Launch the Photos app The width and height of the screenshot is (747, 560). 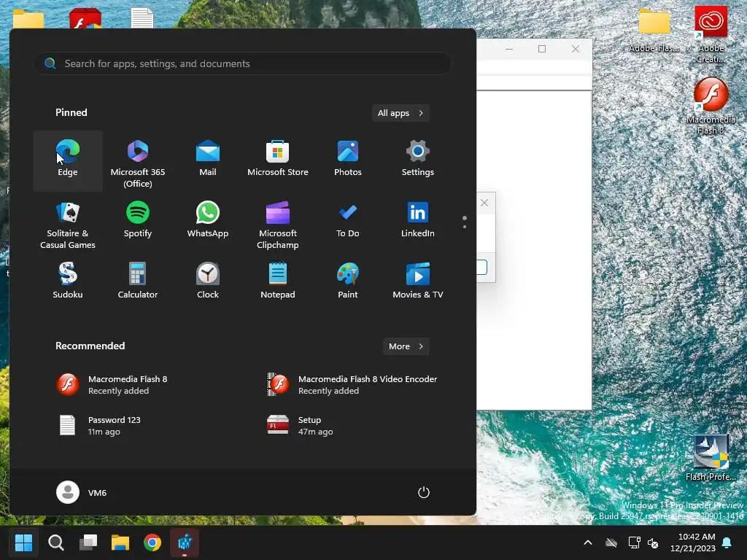(348, 160)
